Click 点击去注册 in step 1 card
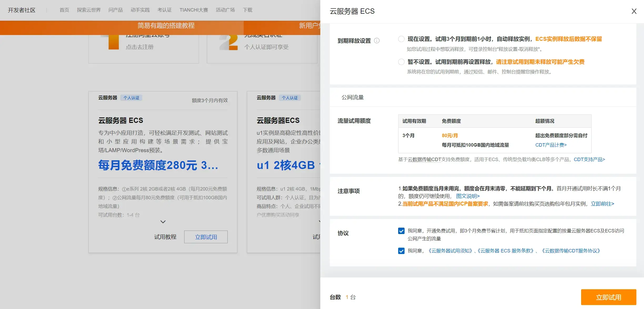This screenshot has height=309, width=644. tap(139, 47)
